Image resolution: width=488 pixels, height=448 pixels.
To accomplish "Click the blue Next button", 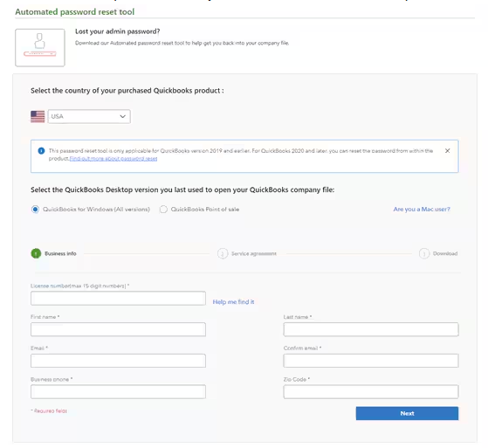I will pos(407,413).
